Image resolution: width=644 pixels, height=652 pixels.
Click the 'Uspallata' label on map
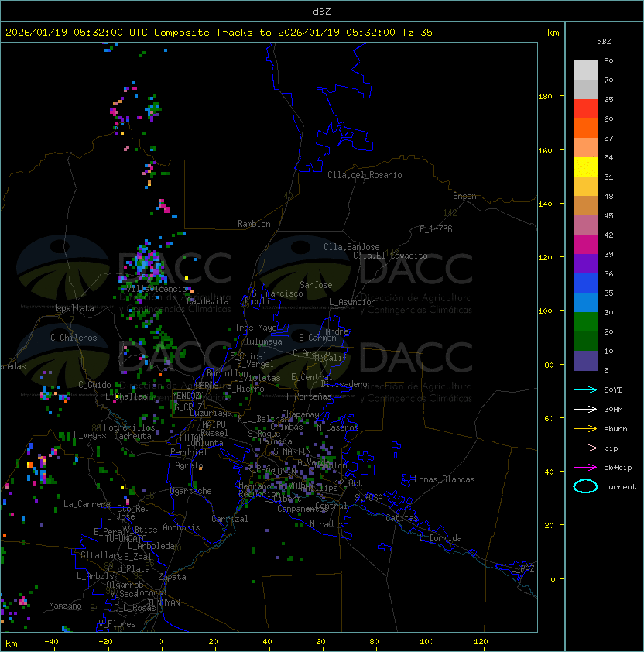[73, 308]
